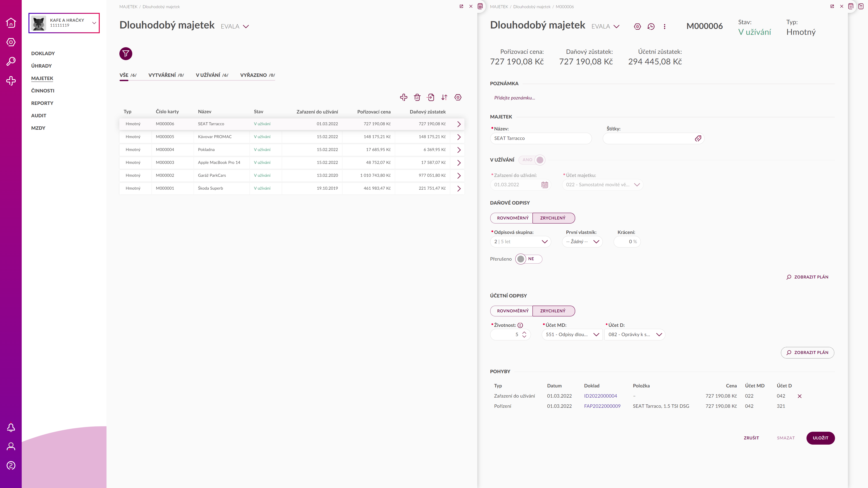Click the plus add icon in sidebar

click(11, 81)
